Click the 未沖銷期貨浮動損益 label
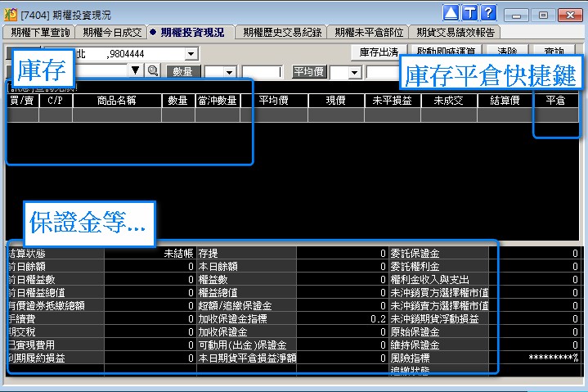This screenshot has width=588, height=392. (434, 319)
